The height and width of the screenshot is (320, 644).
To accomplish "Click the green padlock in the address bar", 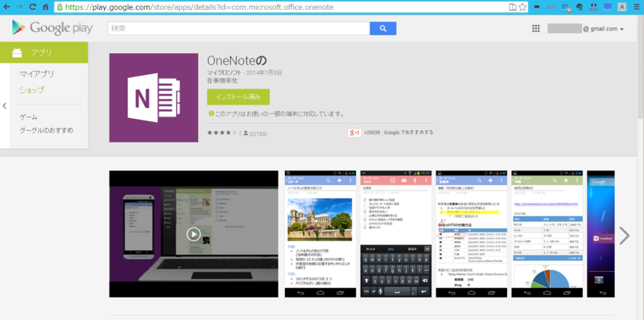I will tap(60, 7).
